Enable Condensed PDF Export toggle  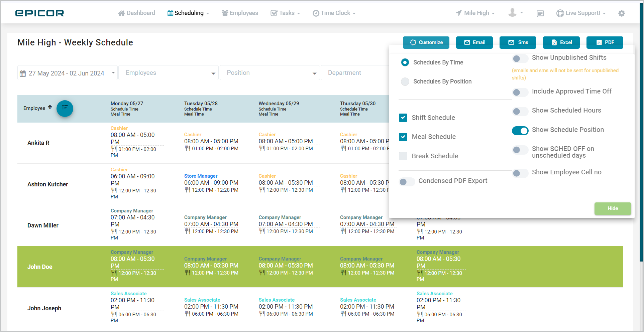coord(407,182)
